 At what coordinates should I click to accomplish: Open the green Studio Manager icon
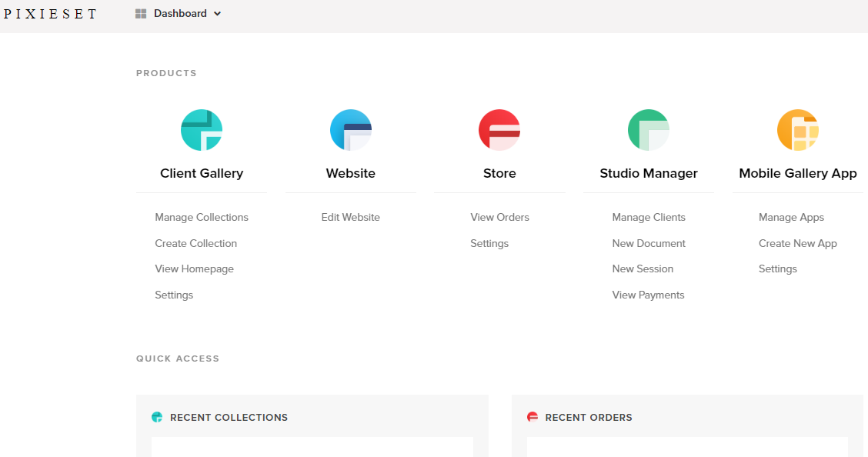click(648, 130)
